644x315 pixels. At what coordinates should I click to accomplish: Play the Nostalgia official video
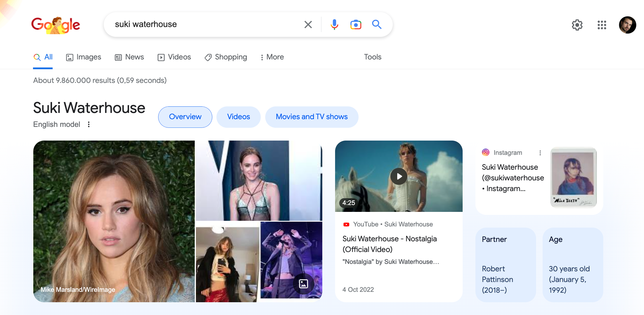399,176
